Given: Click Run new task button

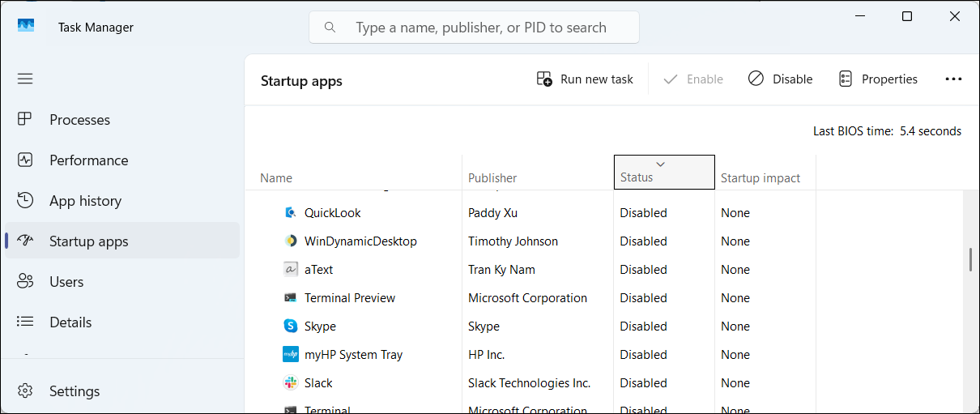Looking at the screenshot, I should click(x=585, y=79).
